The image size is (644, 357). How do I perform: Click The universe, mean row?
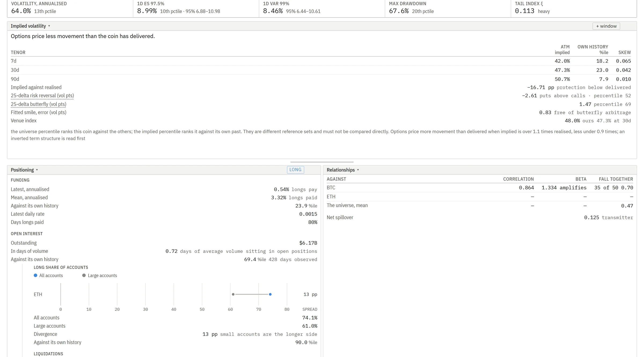click(x=480, y=206)
